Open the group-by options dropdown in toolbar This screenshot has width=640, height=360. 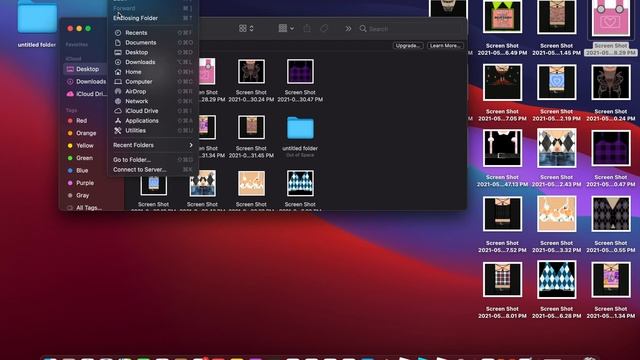(286, 29)
